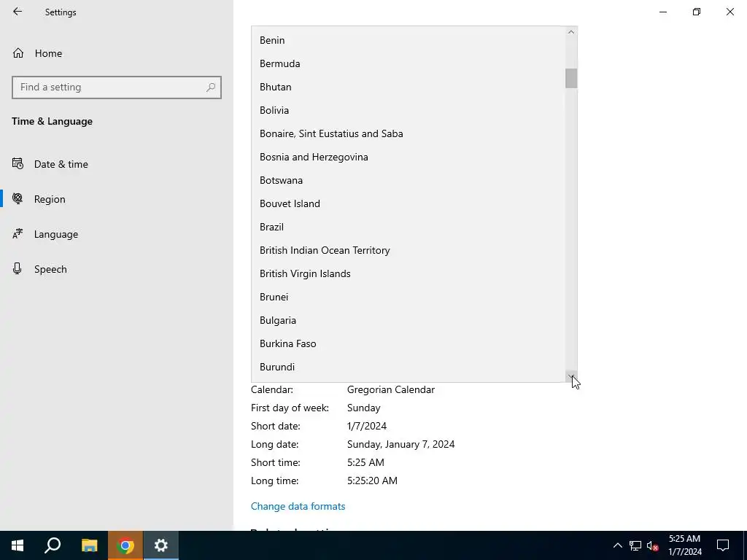Open the Change data formats link
Image resolution: width=747 pixels, height=560 pixels.
click(298, 506)
